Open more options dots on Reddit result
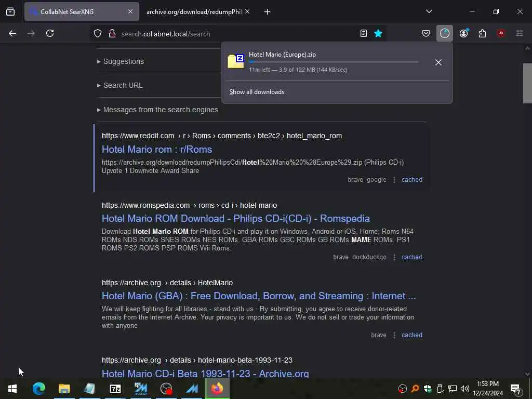This screenshot has width=532, height=399. point(394,179)
